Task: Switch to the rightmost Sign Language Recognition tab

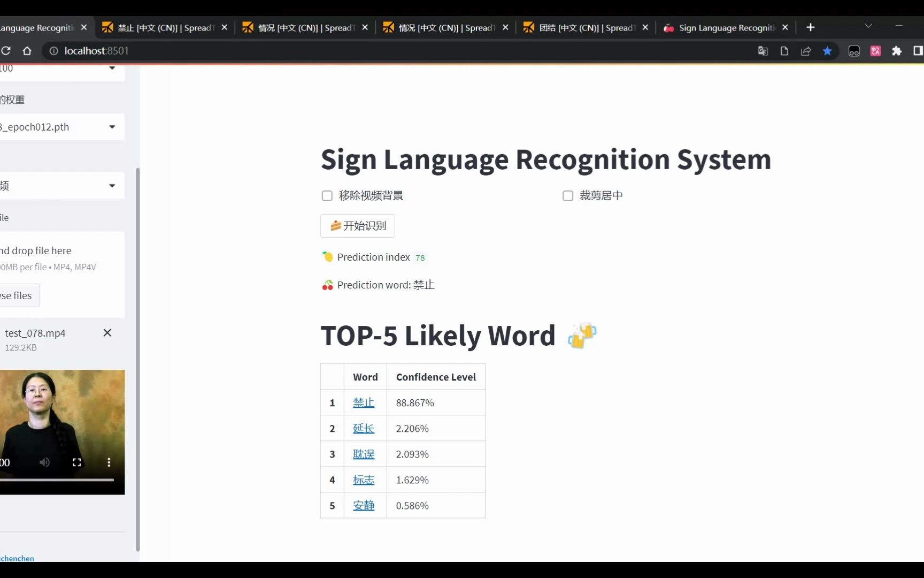Action: 726,27
